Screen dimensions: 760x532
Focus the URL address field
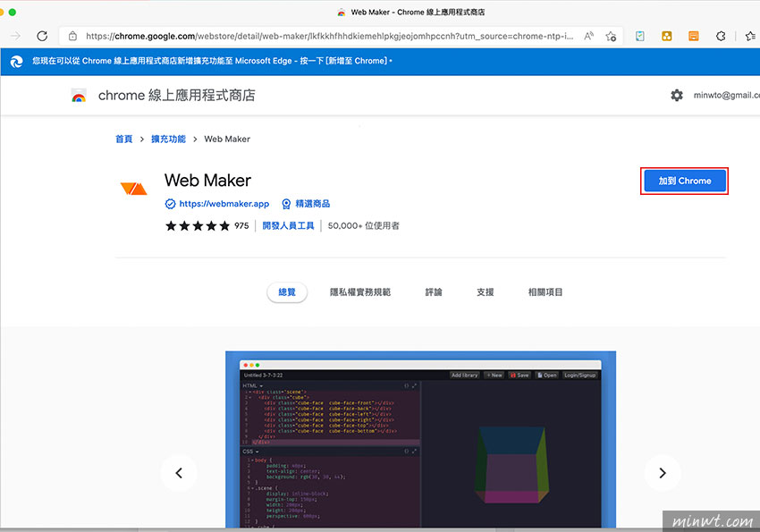(x=330, y=36)
